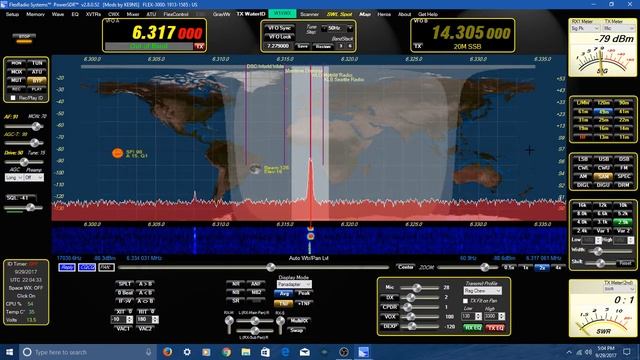Toggle the NR noise reduction button

(236, 284)
